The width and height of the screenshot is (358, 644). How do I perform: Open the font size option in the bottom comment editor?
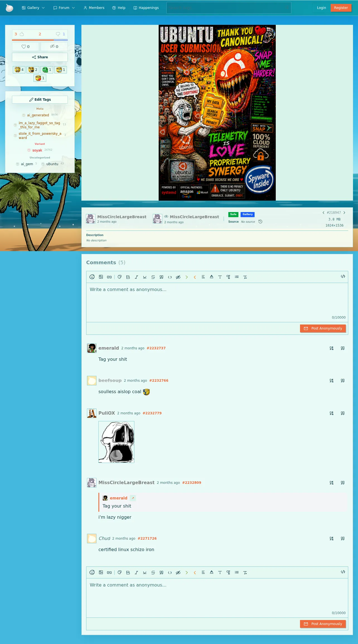220,573
